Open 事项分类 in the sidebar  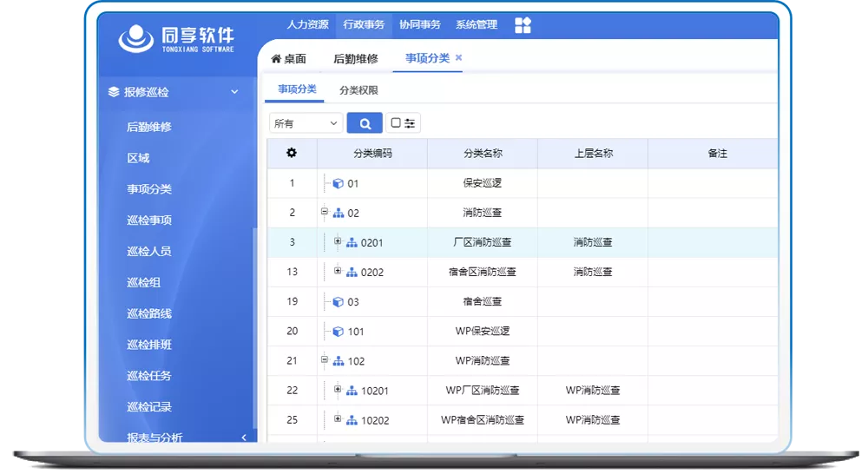[149, 189]
